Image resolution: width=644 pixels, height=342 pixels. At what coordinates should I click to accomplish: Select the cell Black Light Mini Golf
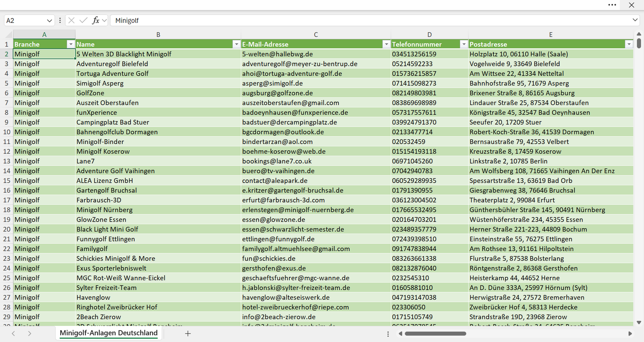click(158, 229)
